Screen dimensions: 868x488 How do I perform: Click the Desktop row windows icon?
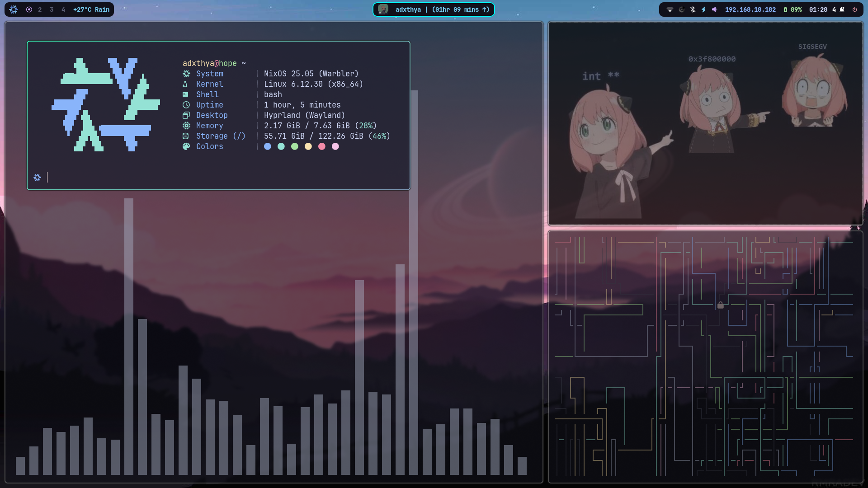[186, 115]
